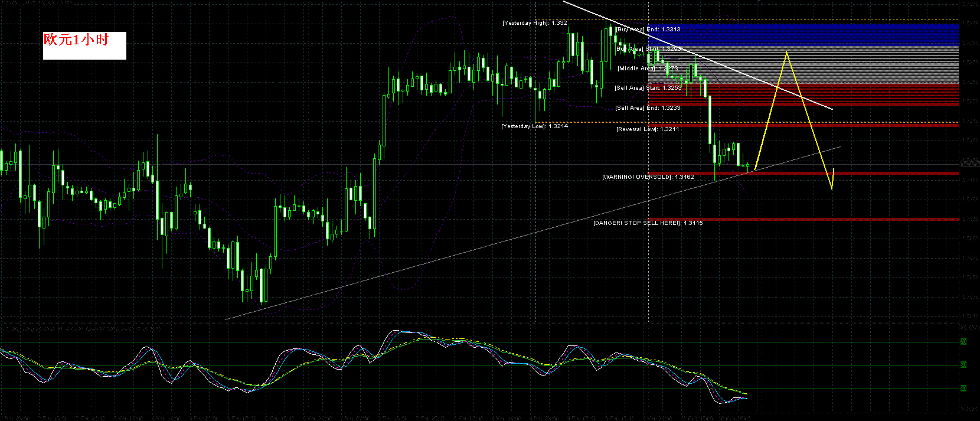Select the Yesterday High 1.332 label
Image resolution: width=980 pixels, height=421 pixels.
pos(534,23)
